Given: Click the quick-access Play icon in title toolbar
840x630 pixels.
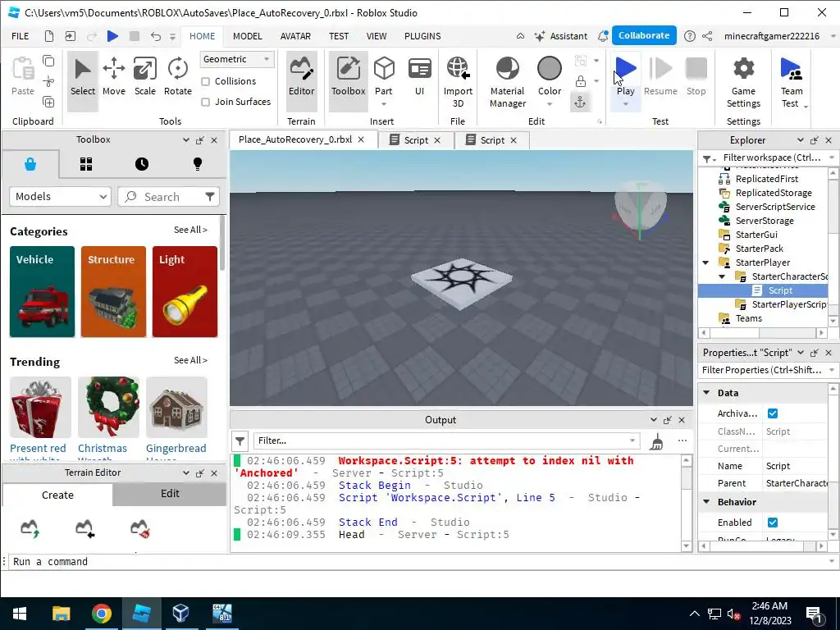Looking at the screenshot, I should [x=112, y=36].
